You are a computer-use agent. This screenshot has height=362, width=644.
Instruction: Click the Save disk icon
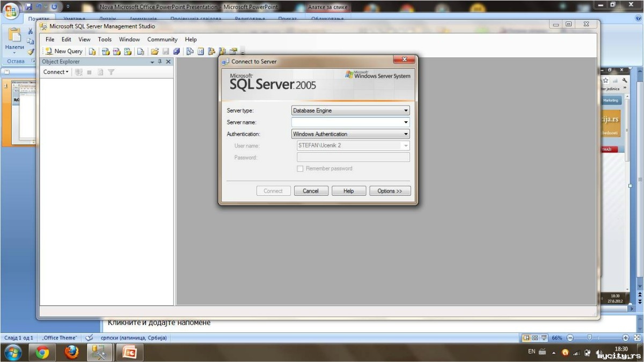[166, 51]
